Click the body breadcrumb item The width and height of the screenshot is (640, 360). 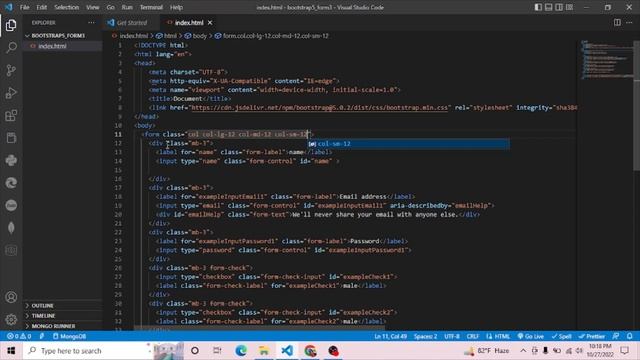point(196,36)
